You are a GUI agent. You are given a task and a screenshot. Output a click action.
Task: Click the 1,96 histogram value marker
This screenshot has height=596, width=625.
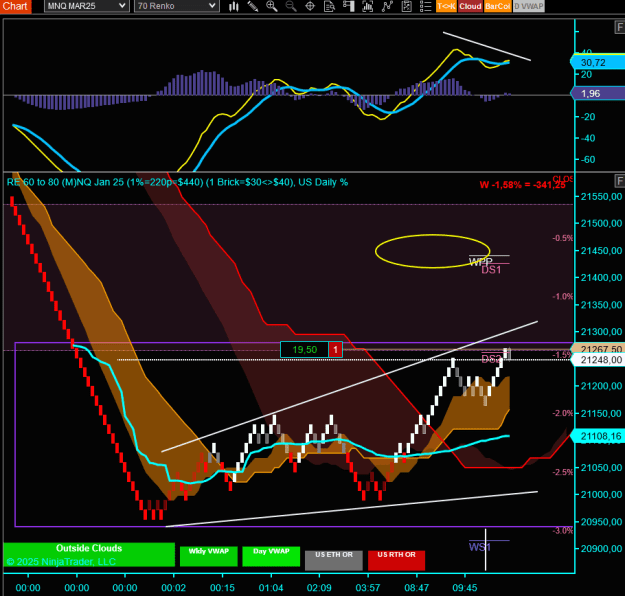coord(597,94)
